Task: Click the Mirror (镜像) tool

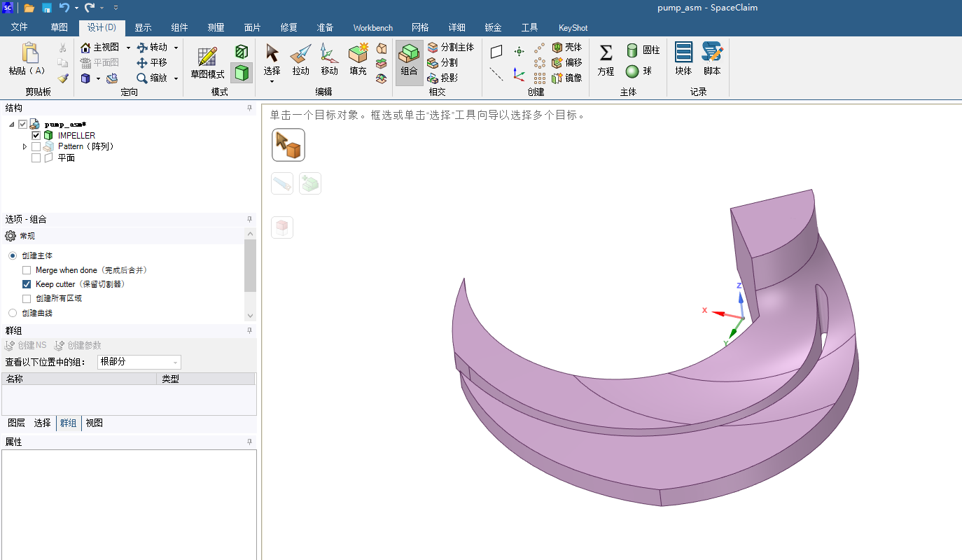Action: (x=566, y=78)
